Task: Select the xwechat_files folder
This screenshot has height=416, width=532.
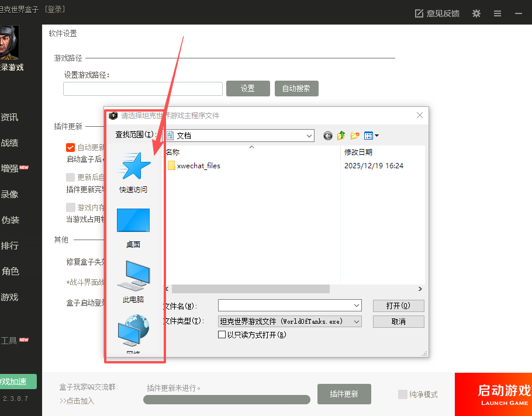Action: [x=198, y=165]
